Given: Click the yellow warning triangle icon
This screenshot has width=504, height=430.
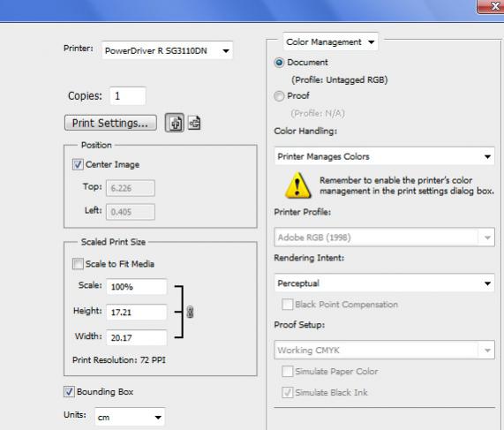Looking at the screenshot, I should pos(297,185).
